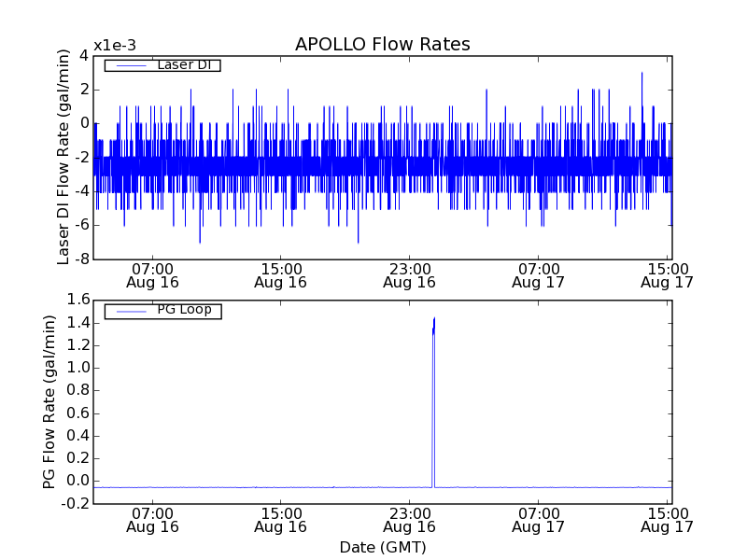Click the -8 tick on Laser DI axis
This screenshot has height=560, width=747.
pos(83,259)
